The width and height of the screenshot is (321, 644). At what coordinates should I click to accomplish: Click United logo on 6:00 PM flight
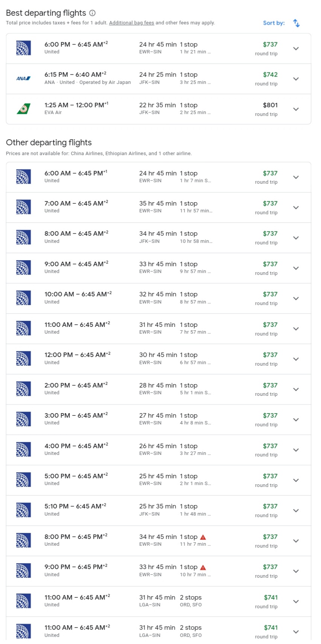pyautogui.click(x=23, y=48)
